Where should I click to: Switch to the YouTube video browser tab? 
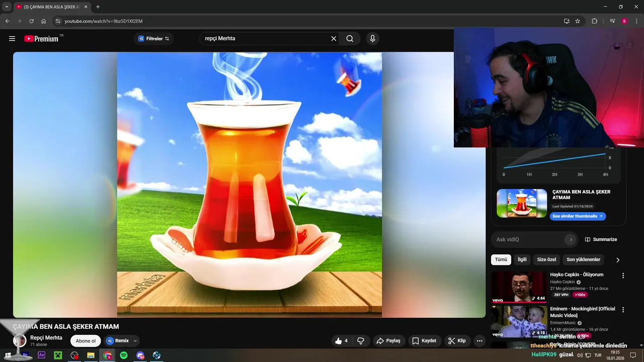click(x=52, y=7)
